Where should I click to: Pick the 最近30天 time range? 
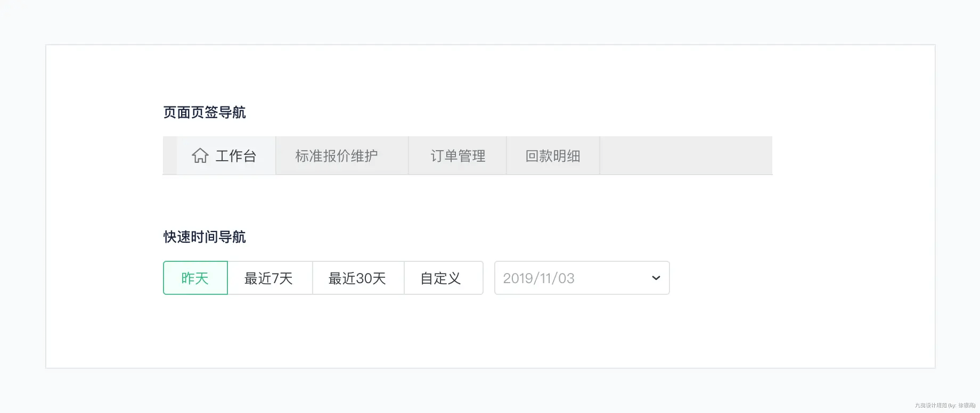pos(358,278)
